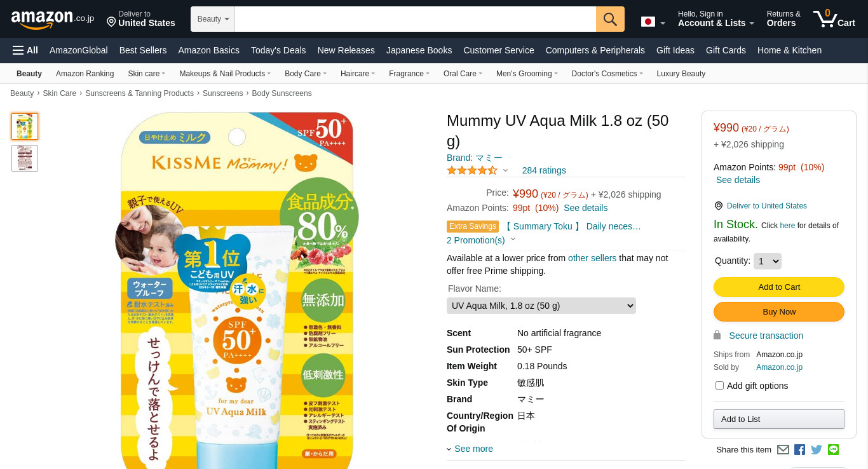Enable the Add gift options checkbox
Screen dimensions: 868x469
point(719,386)
